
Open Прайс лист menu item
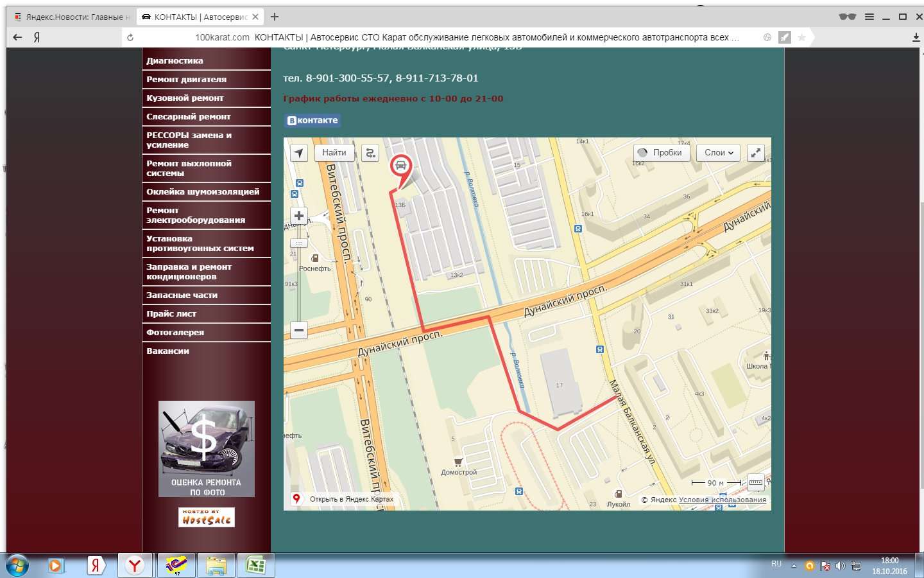click(x=207, y=314)
